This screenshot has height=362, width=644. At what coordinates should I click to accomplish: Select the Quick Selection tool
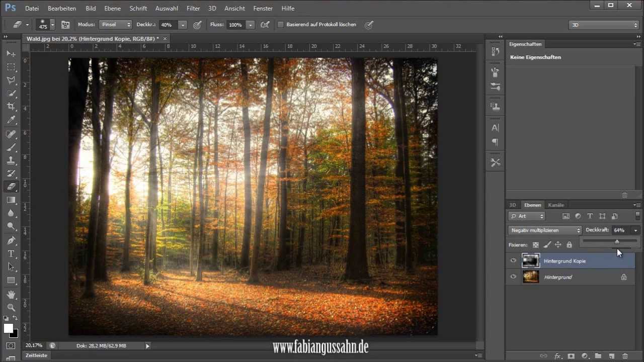point(11,94)
